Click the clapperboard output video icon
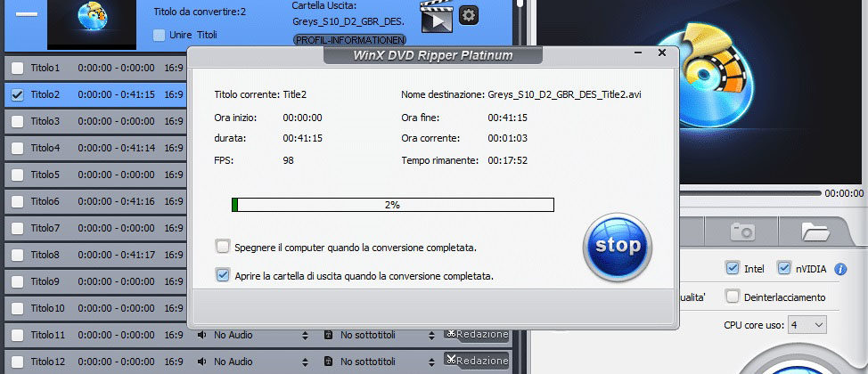The width and height of the screenshot is (868, 374). (436, 17)
